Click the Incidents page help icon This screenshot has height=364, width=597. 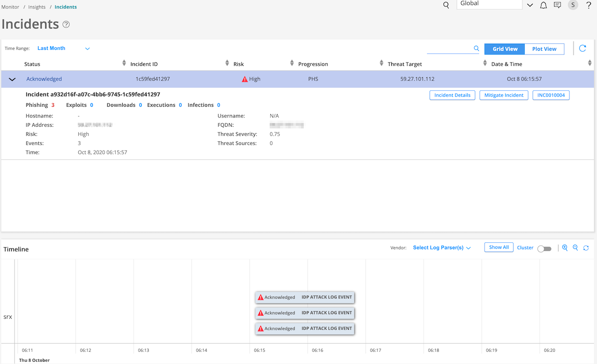click(66, 25)
